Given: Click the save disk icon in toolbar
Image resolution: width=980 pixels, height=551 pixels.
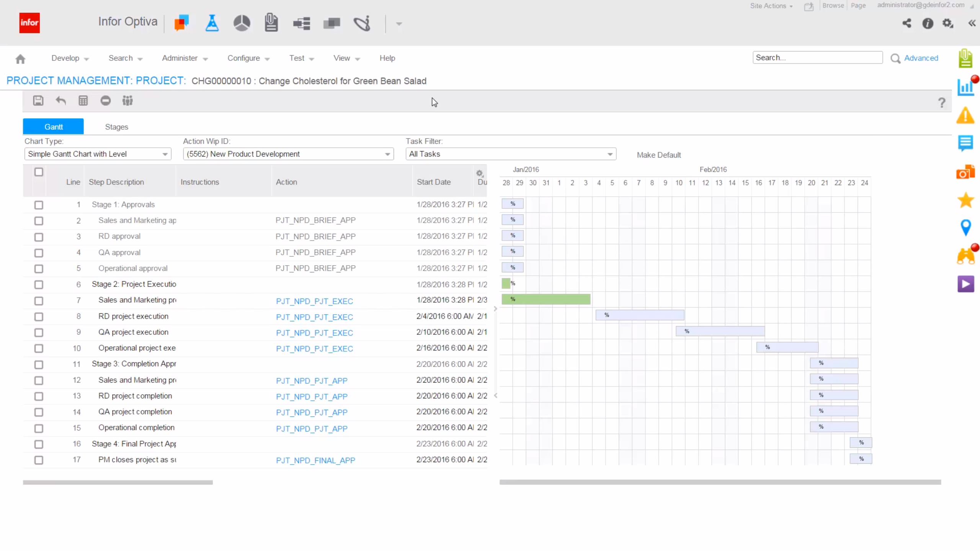Looking at the screenshot, I should click(38, 101).
